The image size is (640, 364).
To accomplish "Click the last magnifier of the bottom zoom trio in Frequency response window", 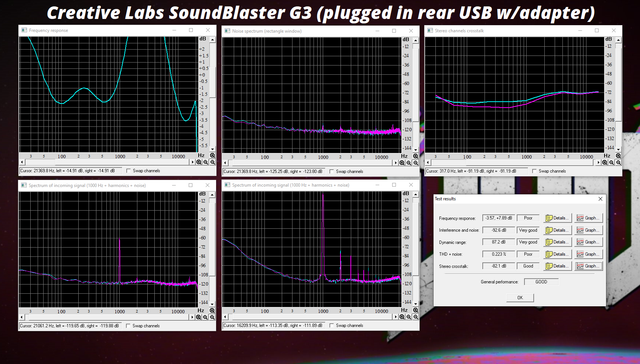I will pos(212,162).
